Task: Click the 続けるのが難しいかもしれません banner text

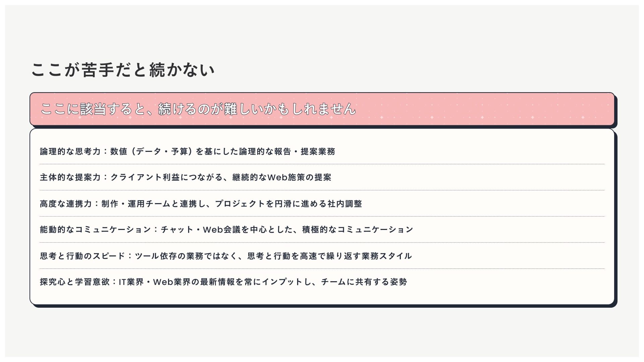Action: (x=257, y=109)
